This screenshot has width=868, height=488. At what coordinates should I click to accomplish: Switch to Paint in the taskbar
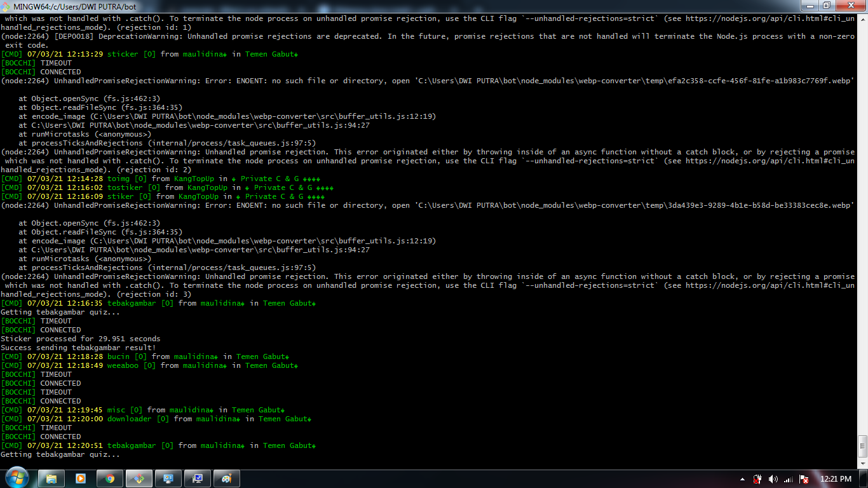coord(226,478)
